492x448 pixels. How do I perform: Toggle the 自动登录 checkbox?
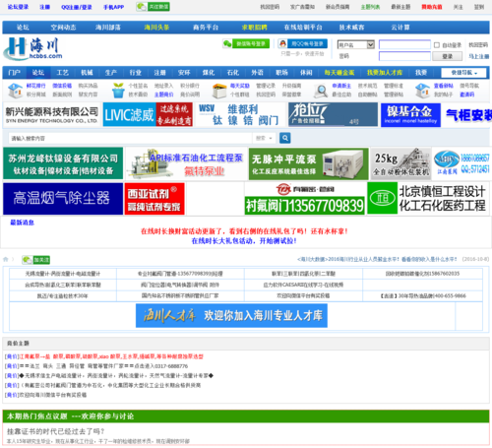coord(437,45)
